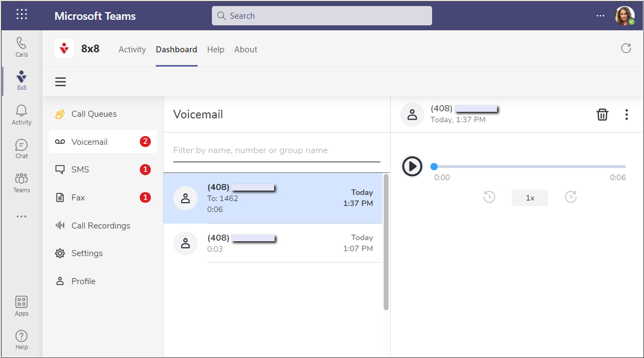Open Chat in the Teams sidebar
644x358 pixels.
point(21,149)
